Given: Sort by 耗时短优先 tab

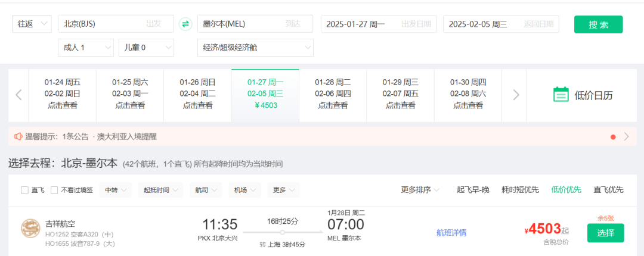Looking at the screenshot, I should coord(519,189).
